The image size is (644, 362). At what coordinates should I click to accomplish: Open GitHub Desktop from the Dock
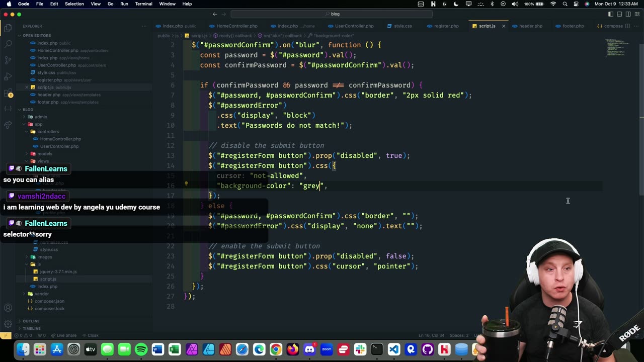(428, 349)
